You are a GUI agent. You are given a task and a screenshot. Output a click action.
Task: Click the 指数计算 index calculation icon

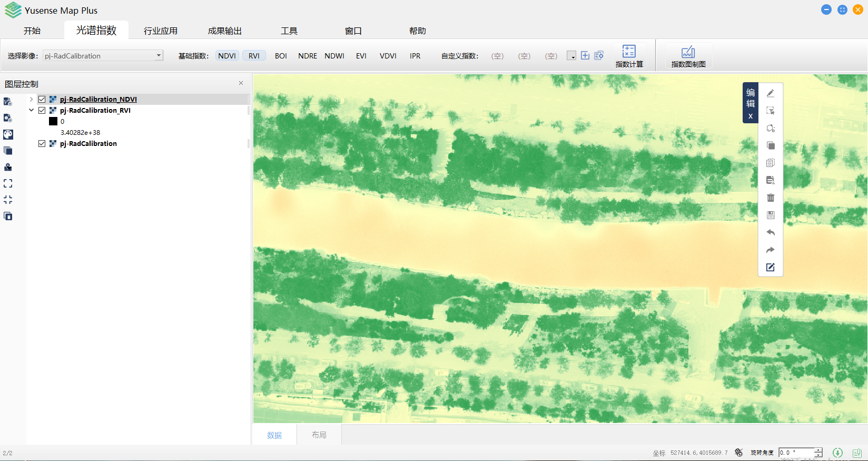pyautogui.click(x=629, y=55)
